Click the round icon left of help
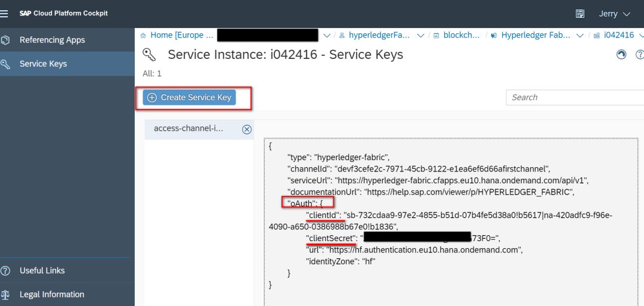This screenshot has height=306, width=644. [x=621, y=54]
